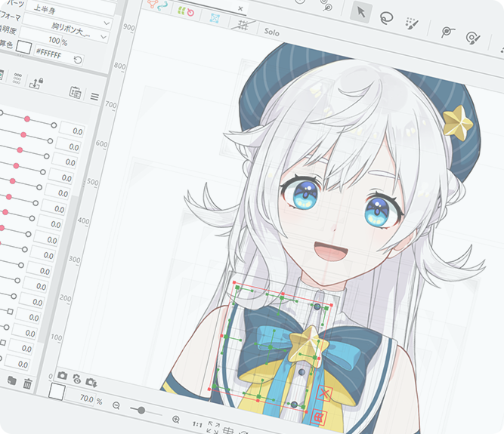The height and width of the screenshot is (434, 504).
Task: Toggle the Solo display button
Action: pyautogui.click(x=271, y=32)
